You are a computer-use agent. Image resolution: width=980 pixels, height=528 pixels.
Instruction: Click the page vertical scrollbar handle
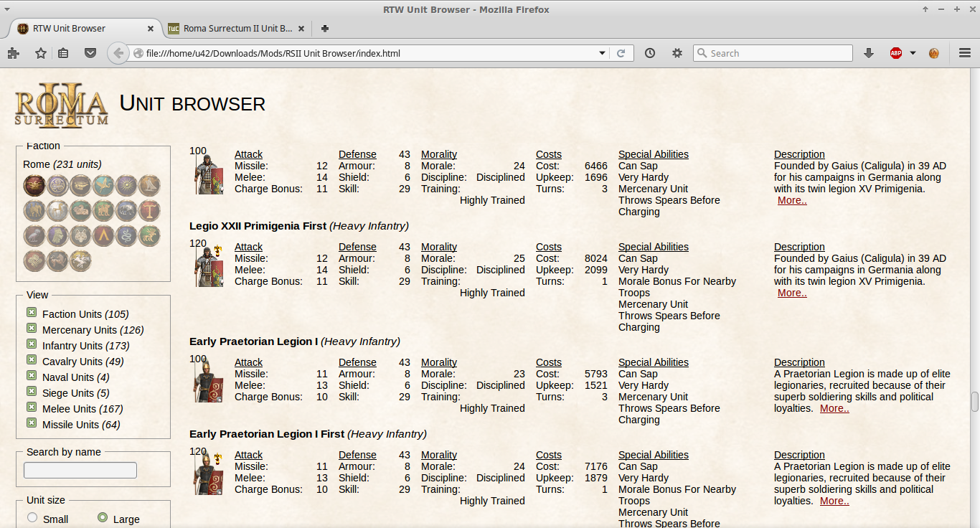tap(974, 402)
